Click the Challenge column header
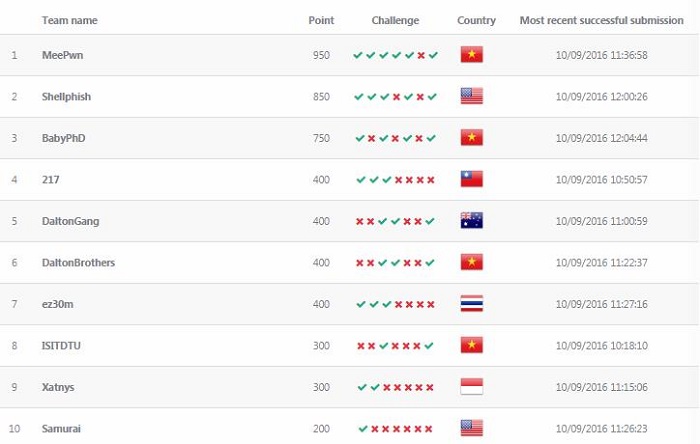This screenshot has width=700, height=444. click(x=395, y=21)
